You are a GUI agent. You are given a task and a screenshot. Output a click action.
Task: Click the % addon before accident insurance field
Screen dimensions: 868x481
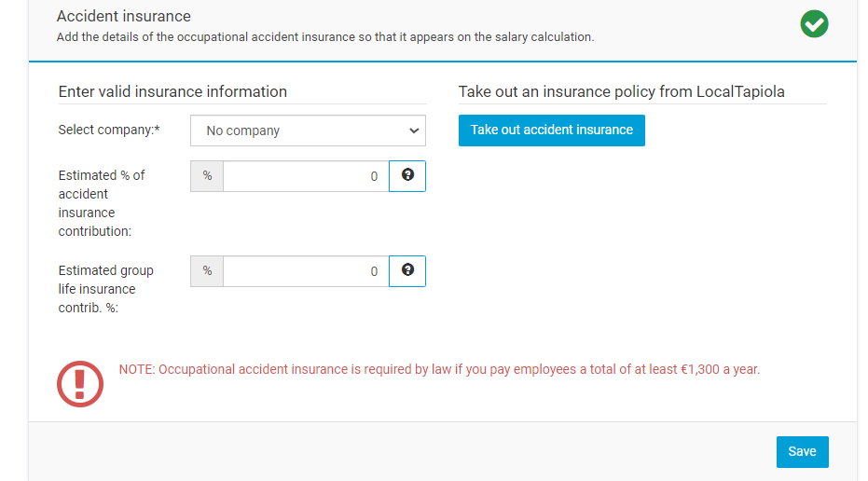click(207, 176)
